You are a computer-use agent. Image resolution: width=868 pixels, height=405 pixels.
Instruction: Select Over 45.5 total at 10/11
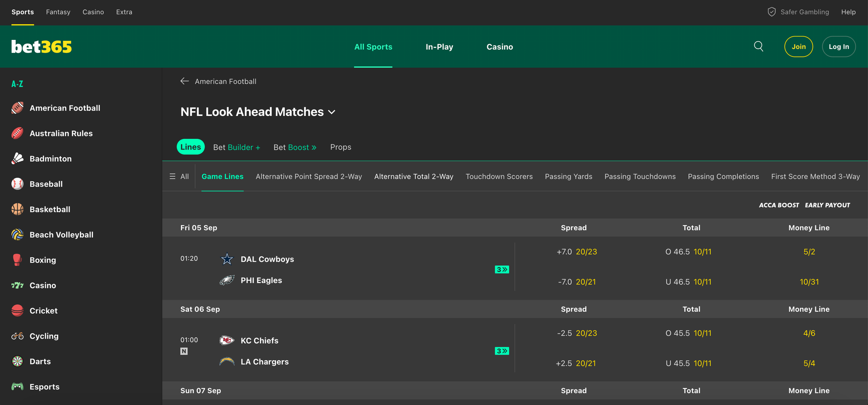688,333
